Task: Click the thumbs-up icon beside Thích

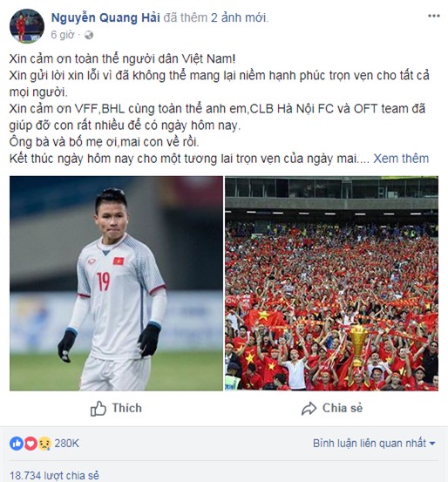Action: [x=98, y=409]
